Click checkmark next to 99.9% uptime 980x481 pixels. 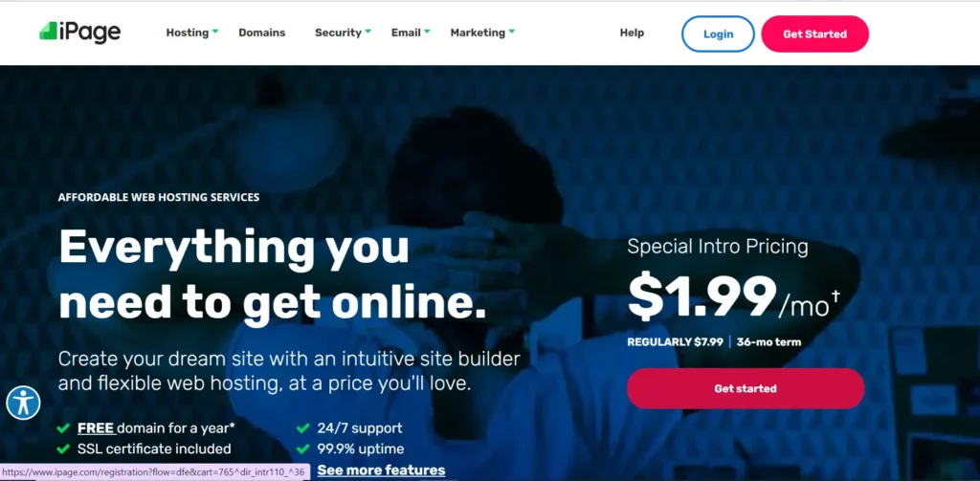pyautogui.click(x=303, y=449)
